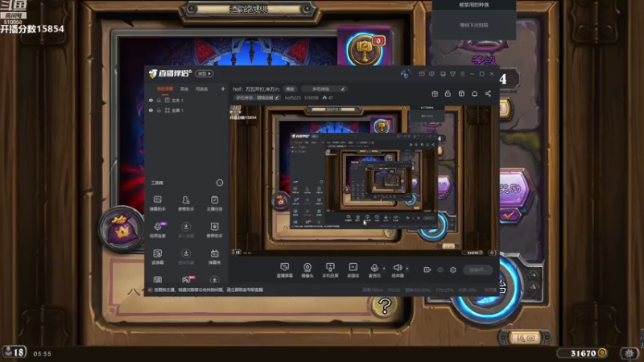Add a 手机投屏 phone-cast source
Viewport: 644px width, 362px height.
tap(330, 270)
